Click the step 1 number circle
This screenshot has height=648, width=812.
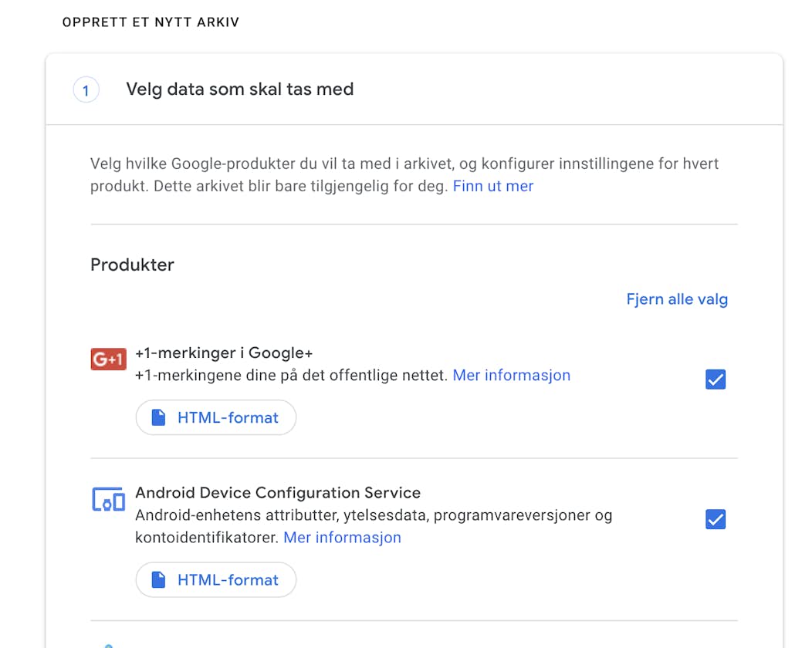point(86,89)
